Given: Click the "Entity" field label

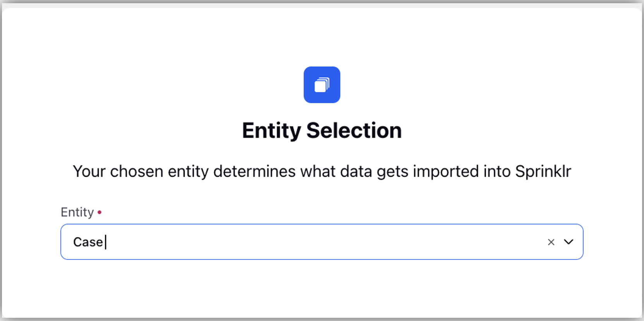Looking at the screenshot, I should [77, 212].
